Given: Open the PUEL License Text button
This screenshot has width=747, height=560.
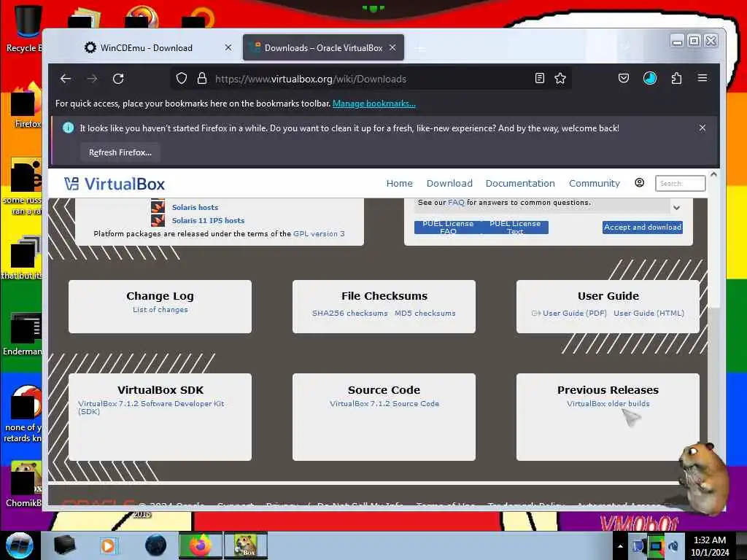Looking at the screenshot, I should click(515, 227).
